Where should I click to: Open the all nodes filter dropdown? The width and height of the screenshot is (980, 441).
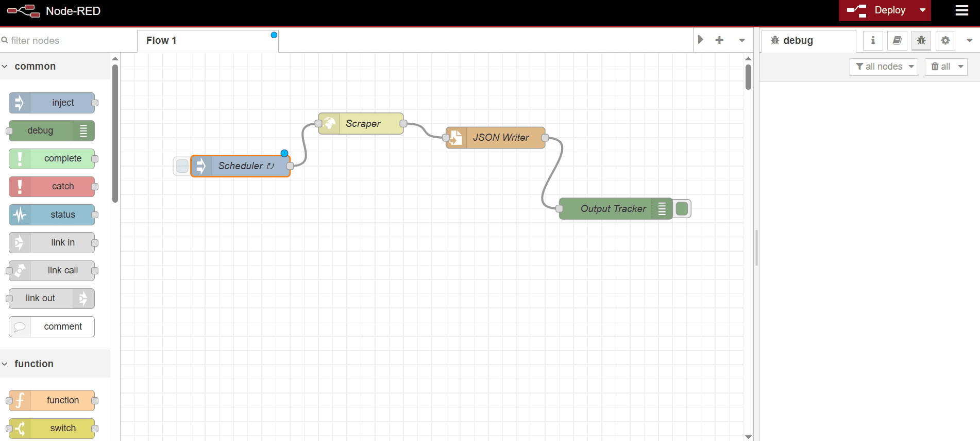click(884, 67)
